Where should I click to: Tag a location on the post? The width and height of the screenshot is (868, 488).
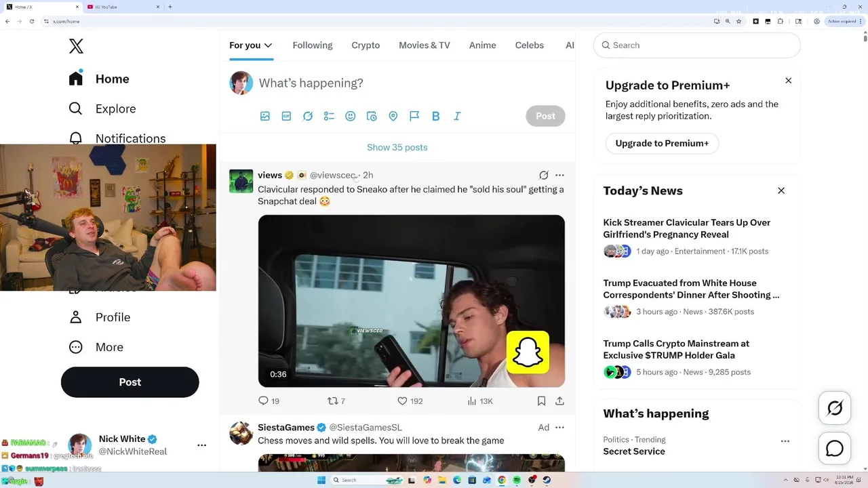point(393,116)
